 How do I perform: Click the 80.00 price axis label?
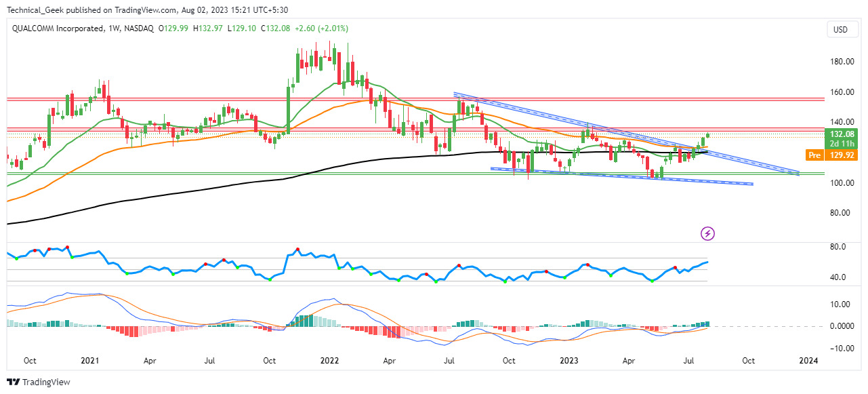840,213
